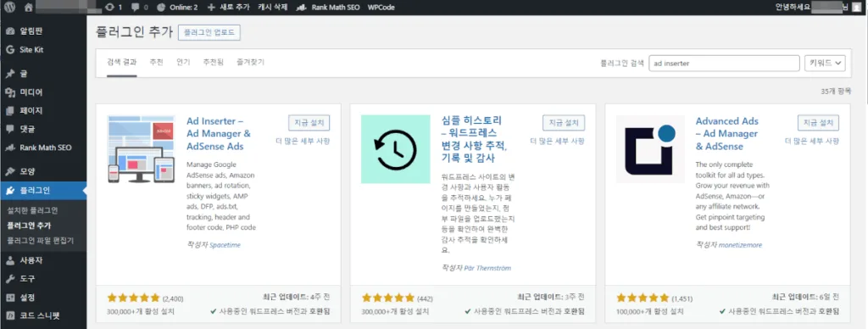Open the 키워드 search type dropdown
The image size is (868, 329).
pyautogui.click(x=825, y=63)
